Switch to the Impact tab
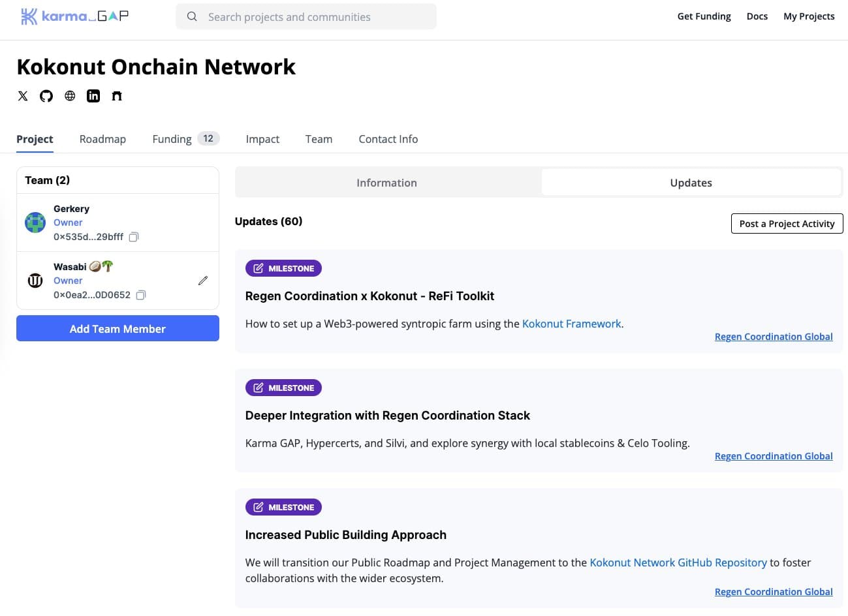Image resolution: width=848 pixels, height=616 pixels. [x=262, y=139]
